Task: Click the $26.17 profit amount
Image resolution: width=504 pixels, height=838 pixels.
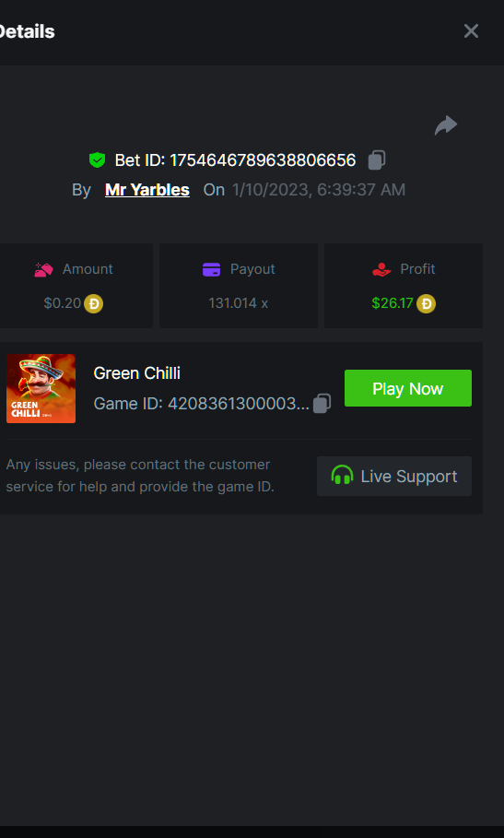Action: point(393,303)
